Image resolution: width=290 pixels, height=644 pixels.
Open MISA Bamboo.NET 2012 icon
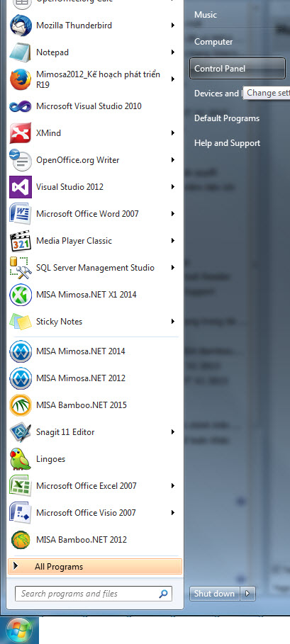pyautogui.click(x=20, y=540)
